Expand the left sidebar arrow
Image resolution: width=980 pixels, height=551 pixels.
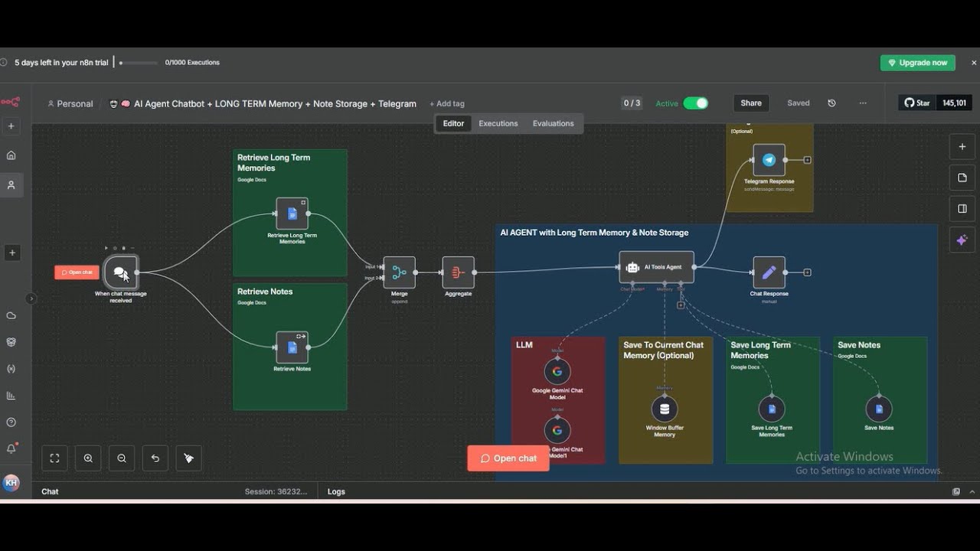click(31, 298)
